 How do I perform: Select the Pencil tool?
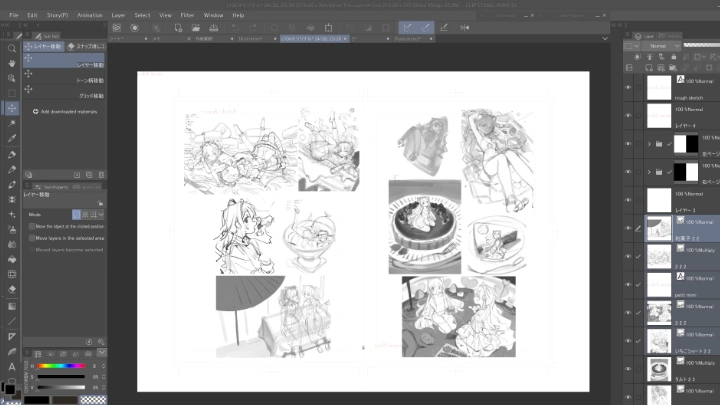coord(12,169)
